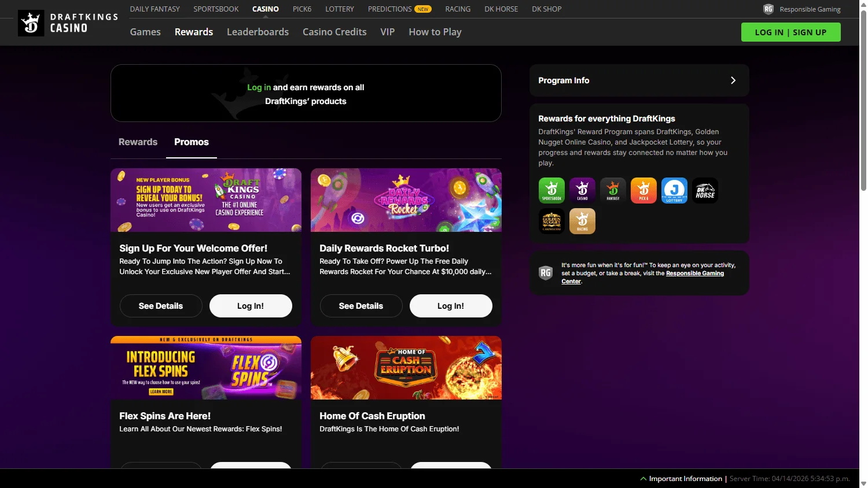The image size is (868, 488).
Task: Open the dark Fantasy product icon
Action: coord(613,190)
